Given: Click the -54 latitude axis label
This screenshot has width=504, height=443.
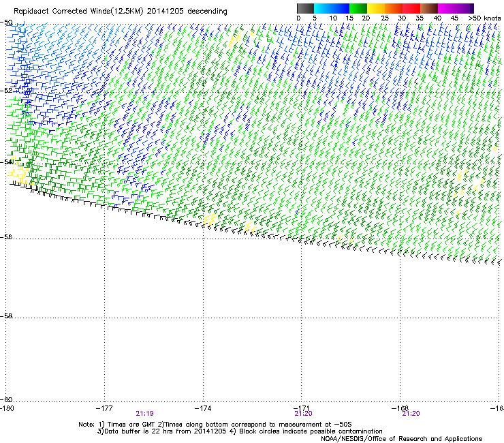Looking at the screenshot, I should coord(6,162).
